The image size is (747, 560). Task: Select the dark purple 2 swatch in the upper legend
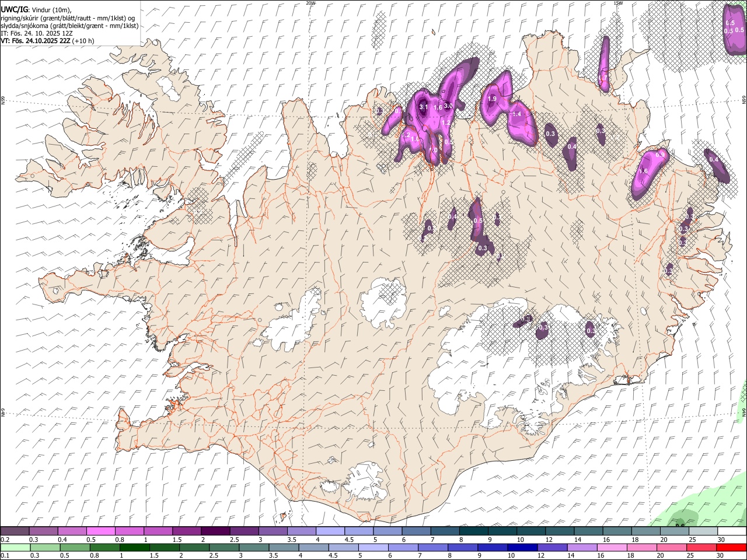(x=215, y=531)
